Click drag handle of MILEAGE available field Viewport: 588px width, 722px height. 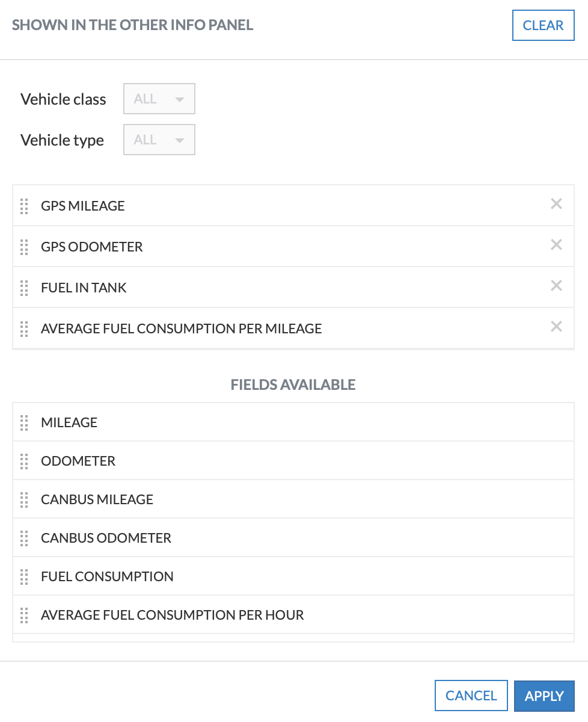click(24, 422)
